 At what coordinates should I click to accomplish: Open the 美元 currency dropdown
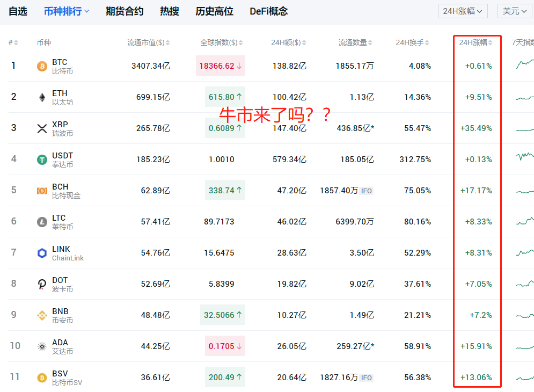pyautogui.click(x=514, y=10)
